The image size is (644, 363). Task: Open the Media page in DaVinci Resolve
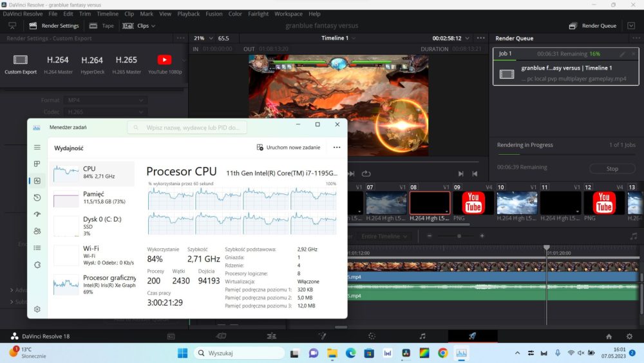pos(171,337)
